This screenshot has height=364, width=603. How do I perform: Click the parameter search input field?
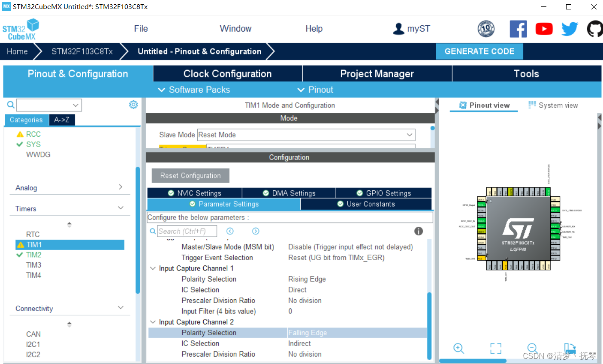187,231
